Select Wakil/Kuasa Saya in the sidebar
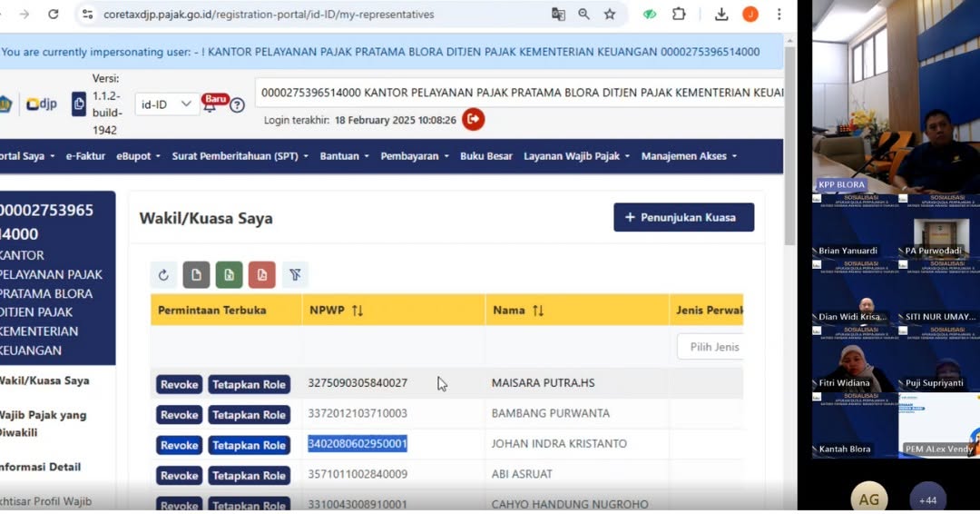The height and width of the screenshot is (514, 980). point(45,381)
